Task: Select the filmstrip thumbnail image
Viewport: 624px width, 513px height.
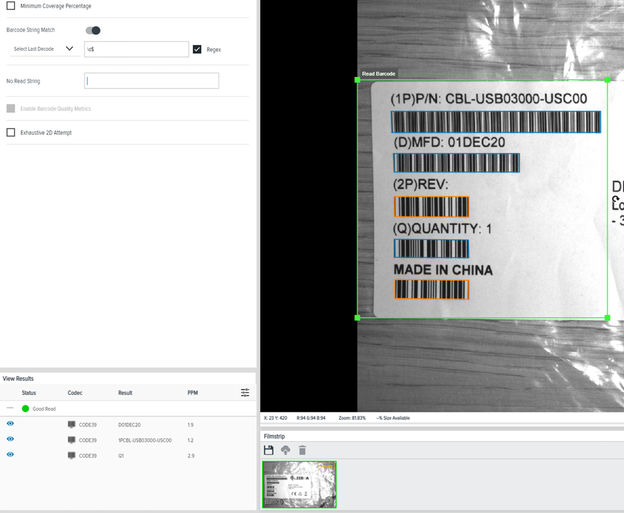Action: click(x=299, y=484)
